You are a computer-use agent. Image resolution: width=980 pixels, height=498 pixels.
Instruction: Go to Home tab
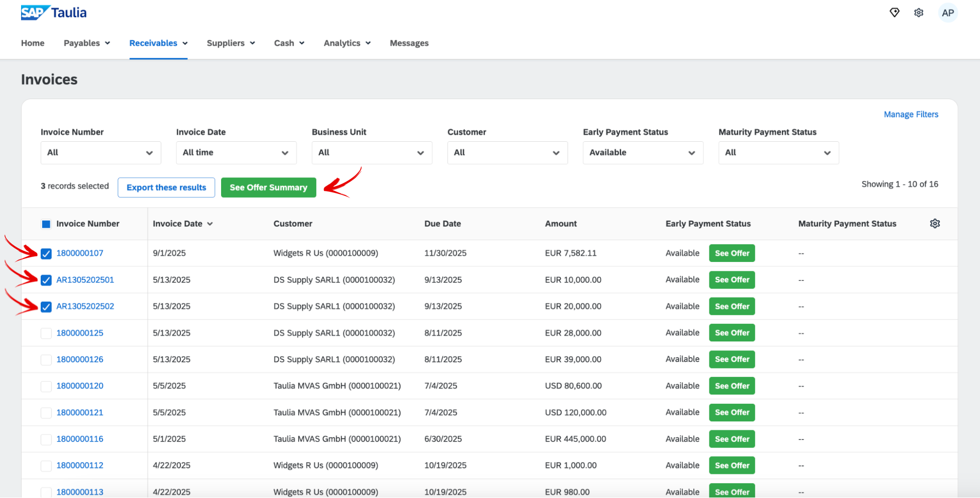(33, 43)
